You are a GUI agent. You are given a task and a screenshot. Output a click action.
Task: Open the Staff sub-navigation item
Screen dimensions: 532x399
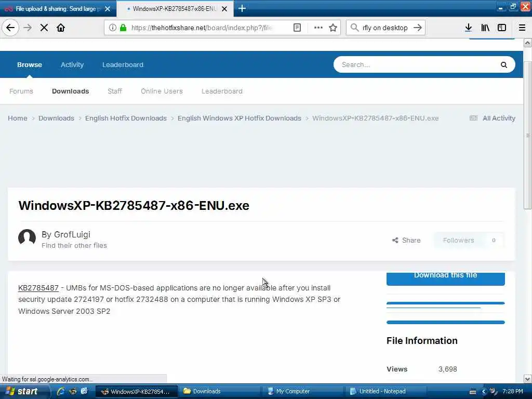tap(115, 91)
